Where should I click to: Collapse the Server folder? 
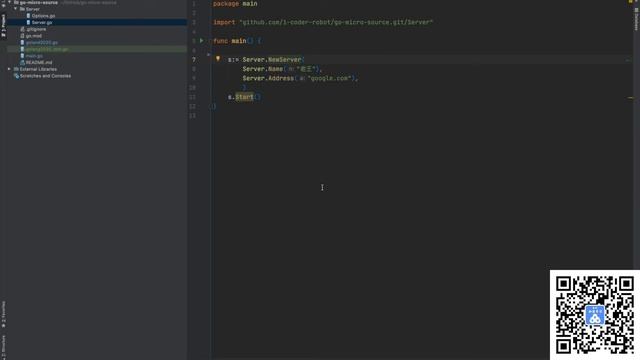[x=16, y=9]
